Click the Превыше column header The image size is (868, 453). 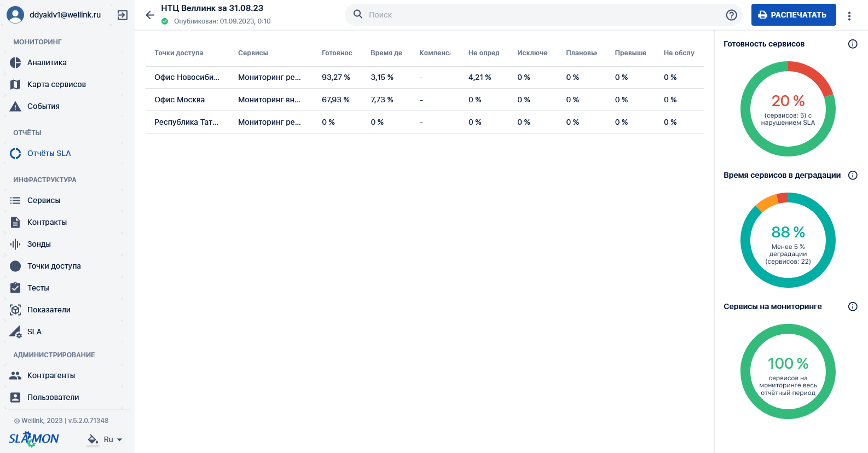point(630,53)
